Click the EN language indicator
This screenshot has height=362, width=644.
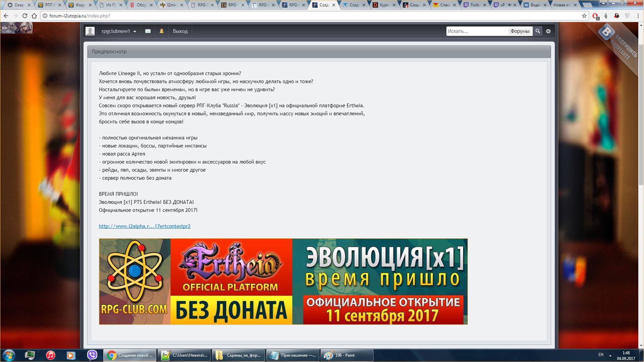601,355
